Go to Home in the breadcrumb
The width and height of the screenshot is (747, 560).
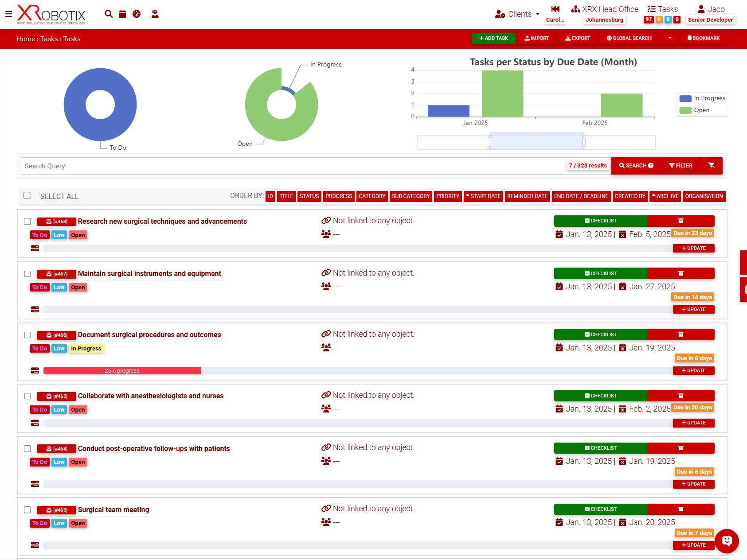tap(26, 39)
